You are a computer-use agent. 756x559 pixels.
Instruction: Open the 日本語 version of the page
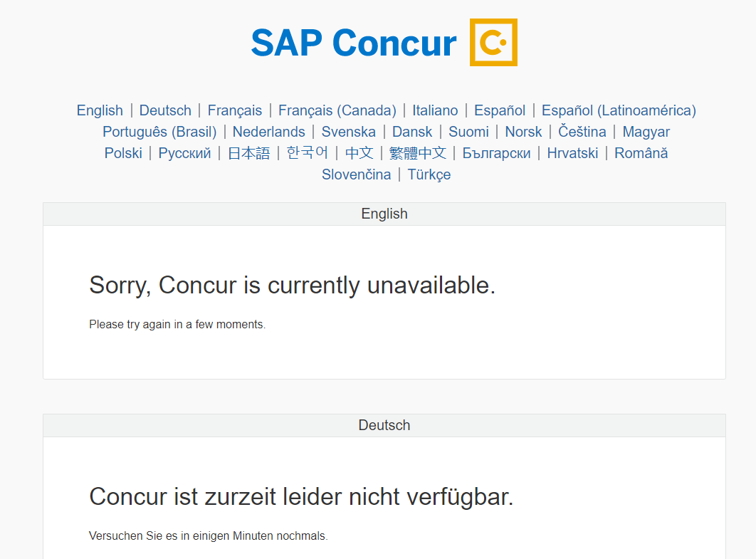248,153
